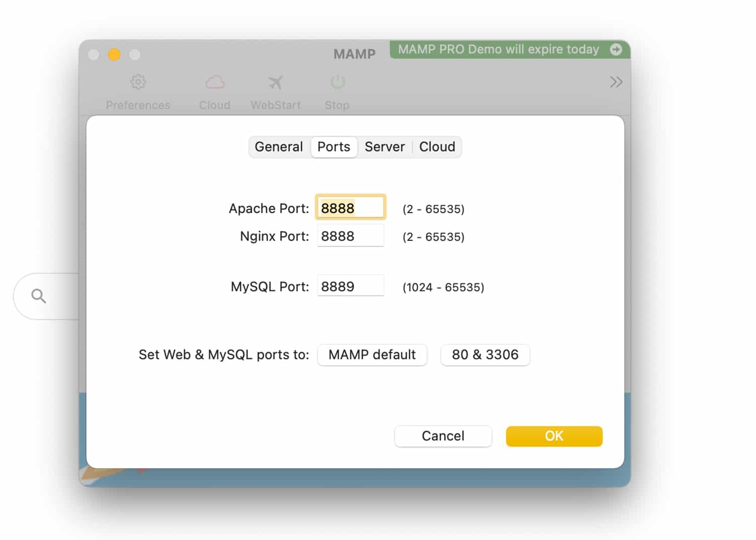Open the Cloud toolbar icon
The image size is (756, 540).
point(215,82)
